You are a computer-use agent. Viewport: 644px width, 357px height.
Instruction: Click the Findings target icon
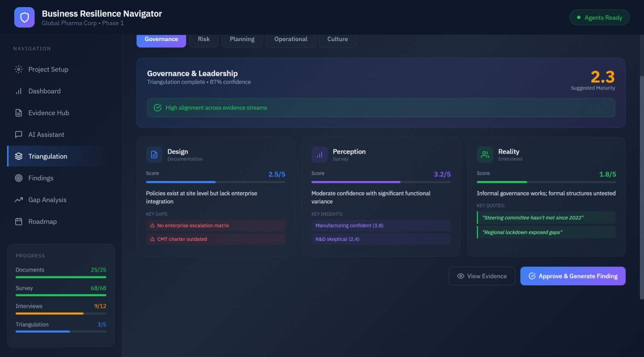pos(19,178)
